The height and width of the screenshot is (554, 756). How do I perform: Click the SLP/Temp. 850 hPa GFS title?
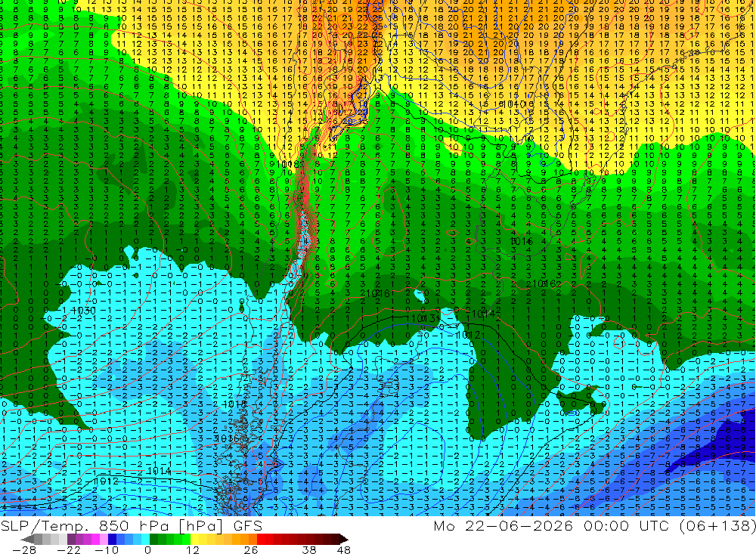click(131, 525)
